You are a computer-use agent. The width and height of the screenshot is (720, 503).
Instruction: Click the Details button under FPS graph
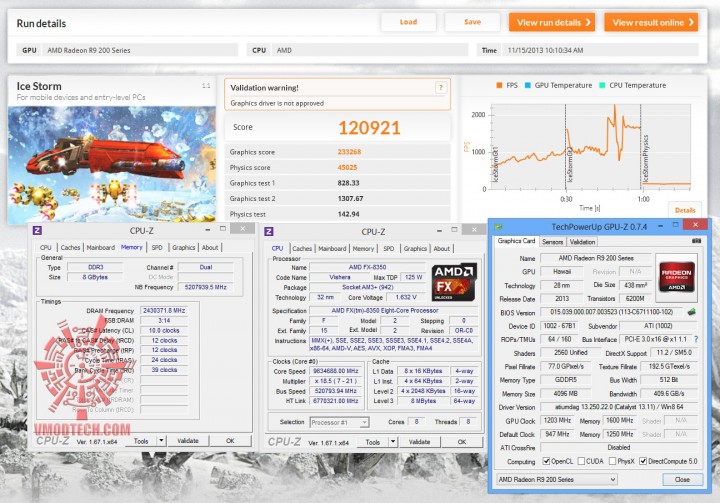click(x=685, y=210)
